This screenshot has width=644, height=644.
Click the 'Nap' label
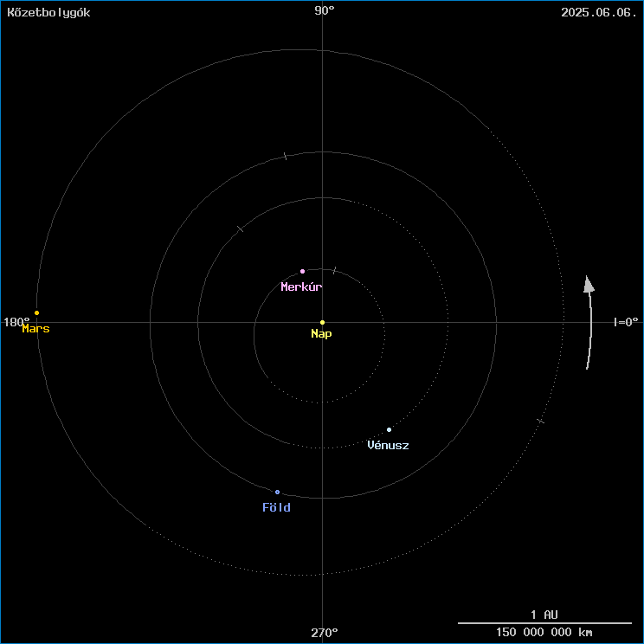(x=321, y=334)
